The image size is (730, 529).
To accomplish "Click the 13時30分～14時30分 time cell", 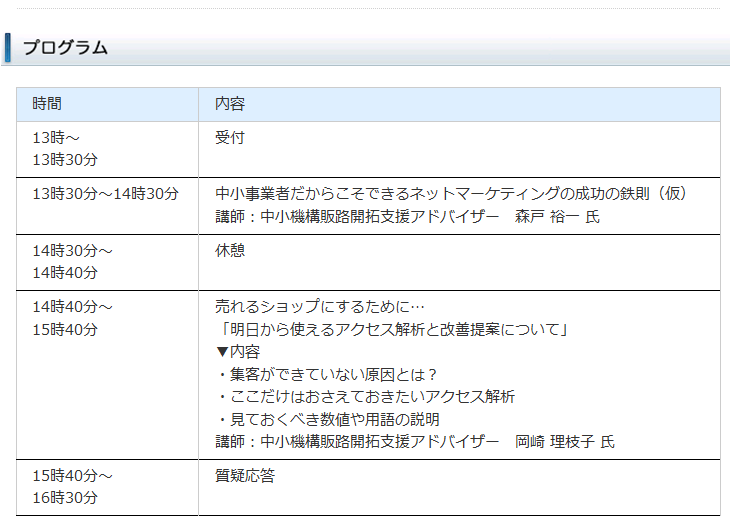I will point(108,206).
